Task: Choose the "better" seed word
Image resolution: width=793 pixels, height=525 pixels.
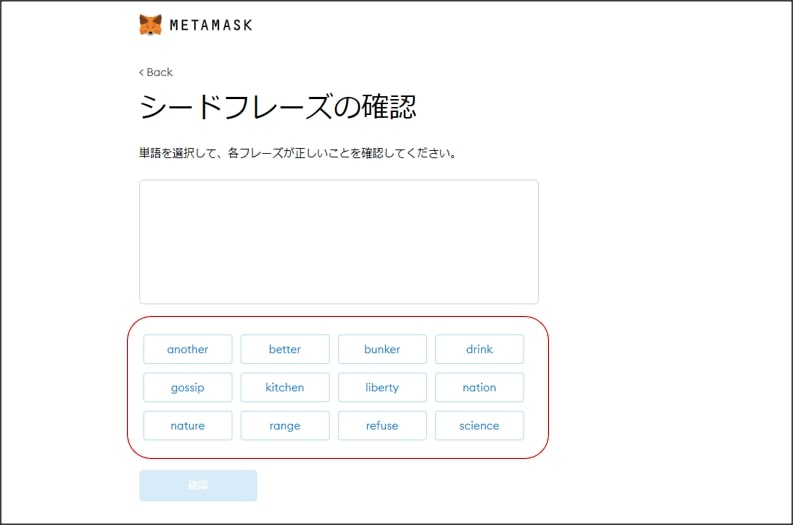Action: 285,349
